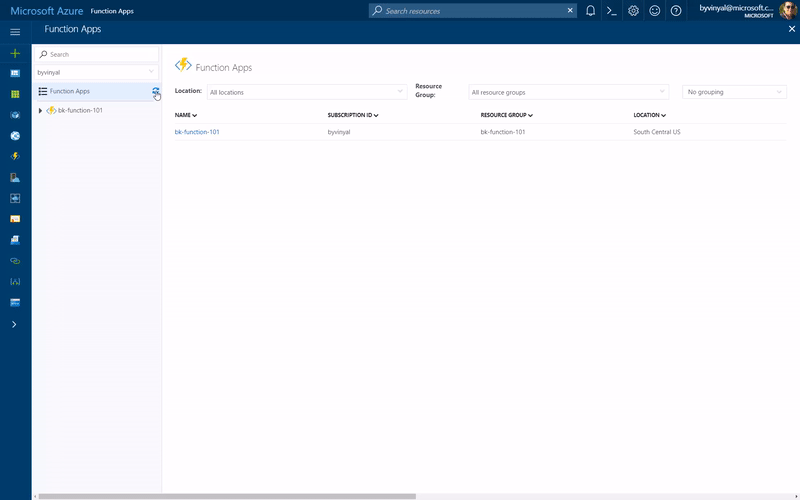Open the Help question mark icon

point(676,11)
